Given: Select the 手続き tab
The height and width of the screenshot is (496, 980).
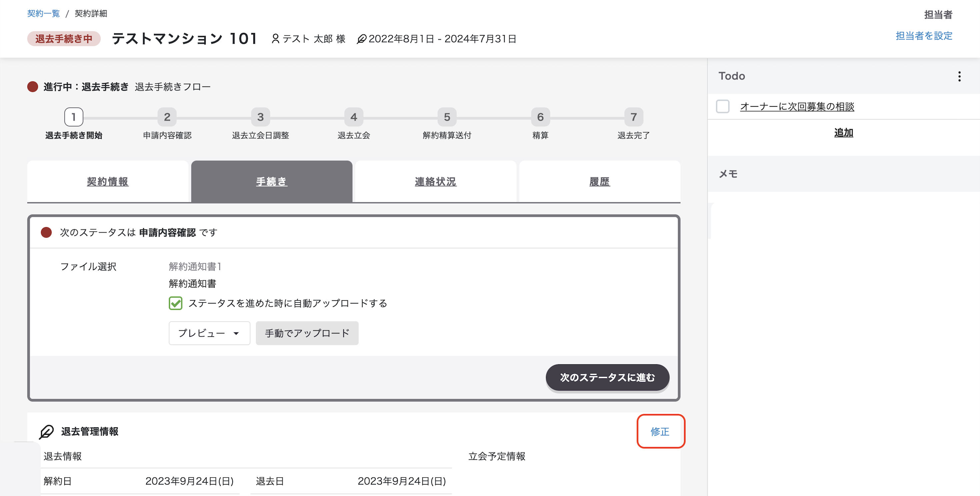Looking at the screenshot, I should (272, 181).
